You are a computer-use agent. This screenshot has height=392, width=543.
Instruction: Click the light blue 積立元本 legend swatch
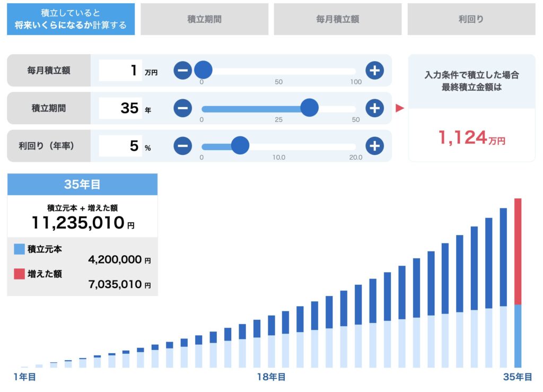tap(20, 249)
